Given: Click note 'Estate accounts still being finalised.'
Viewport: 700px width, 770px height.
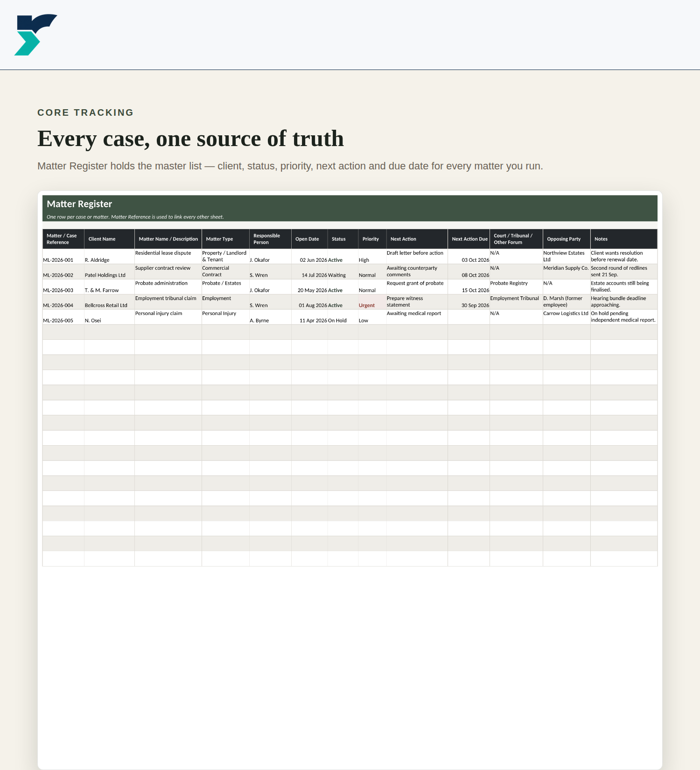Looking at the screenshot, I should click(624, 287).
